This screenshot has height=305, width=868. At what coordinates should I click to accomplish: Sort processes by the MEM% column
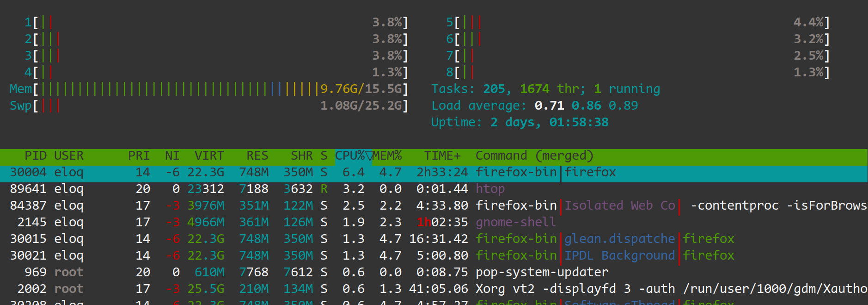click(387, 156)
